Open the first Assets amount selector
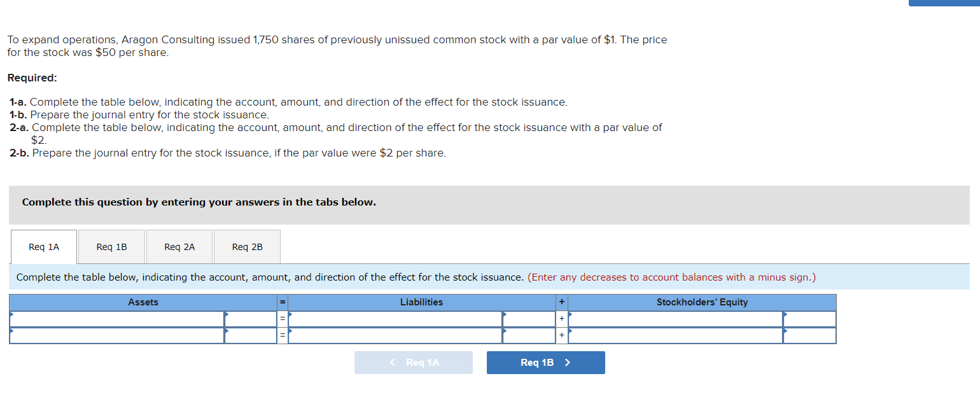 coord(251,319)
